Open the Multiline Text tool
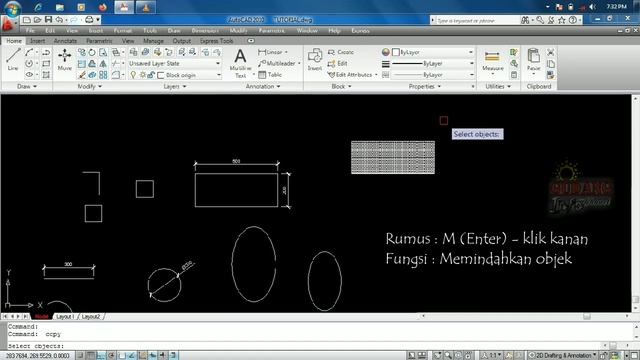The image size is (640, 360). click(x=240, y=63)
